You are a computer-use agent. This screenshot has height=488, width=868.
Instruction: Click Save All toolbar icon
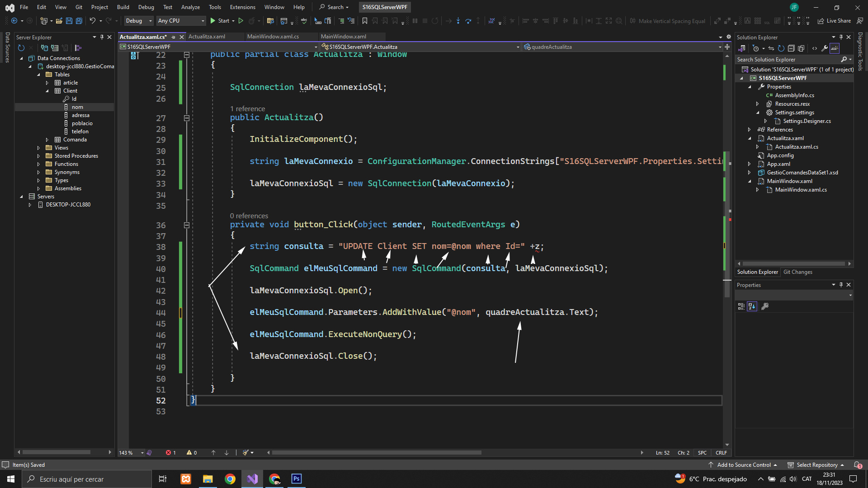(x=79, y=21)
